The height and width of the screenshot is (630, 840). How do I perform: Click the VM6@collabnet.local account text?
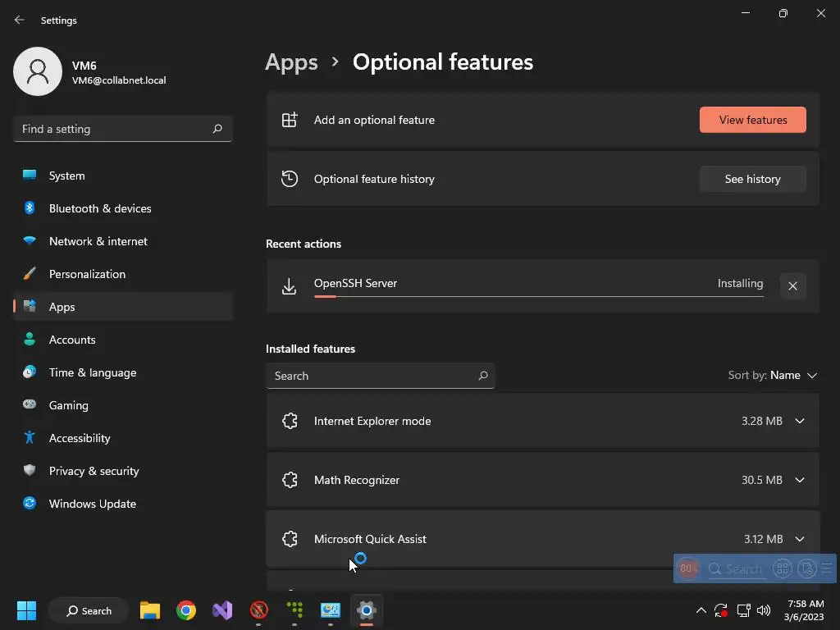pos(119,80)
